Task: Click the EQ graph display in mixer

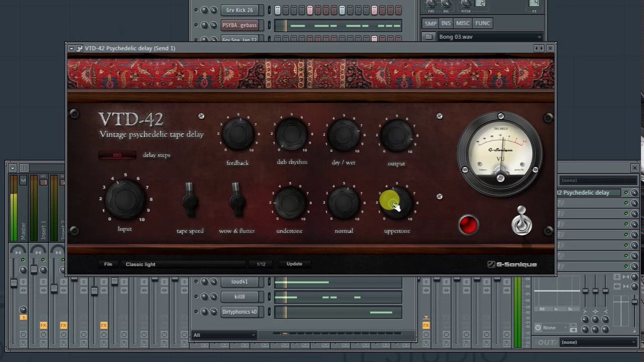Action: pyautogui.click(x=556, y=293)
